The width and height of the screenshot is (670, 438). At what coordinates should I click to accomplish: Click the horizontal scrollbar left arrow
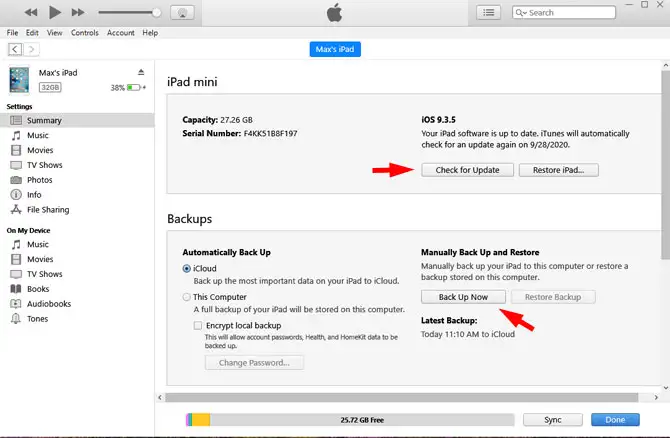click(160, 397)
